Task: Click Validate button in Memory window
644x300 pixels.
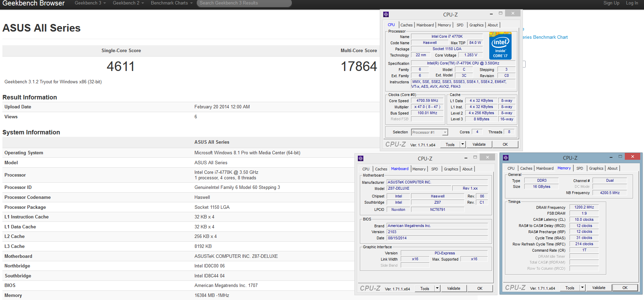Action: tap(599, 288)
